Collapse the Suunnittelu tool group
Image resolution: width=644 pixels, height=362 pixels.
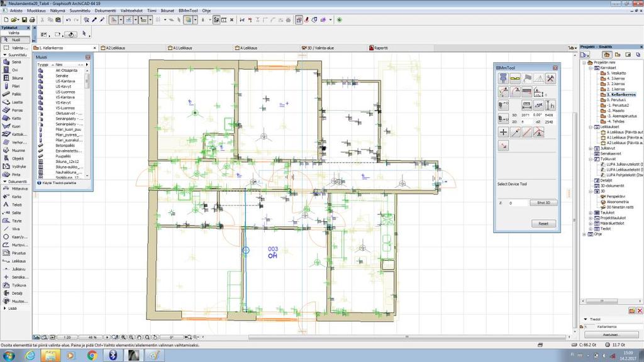coord(4,55)
